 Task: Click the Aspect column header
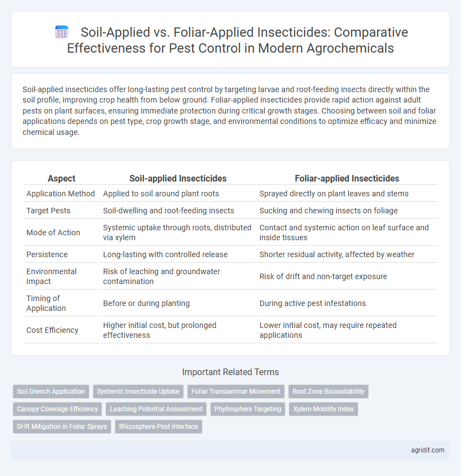(x=61, y=178)
